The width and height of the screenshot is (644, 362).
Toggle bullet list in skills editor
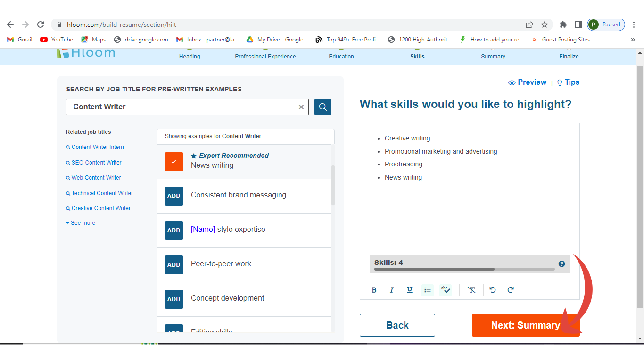[x=427, y=290]
